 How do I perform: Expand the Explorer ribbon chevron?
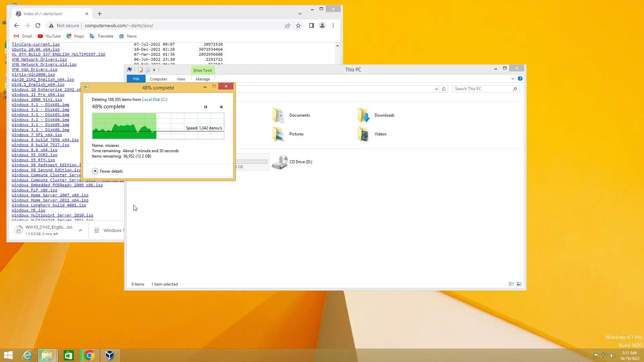(x=513, y=78)
